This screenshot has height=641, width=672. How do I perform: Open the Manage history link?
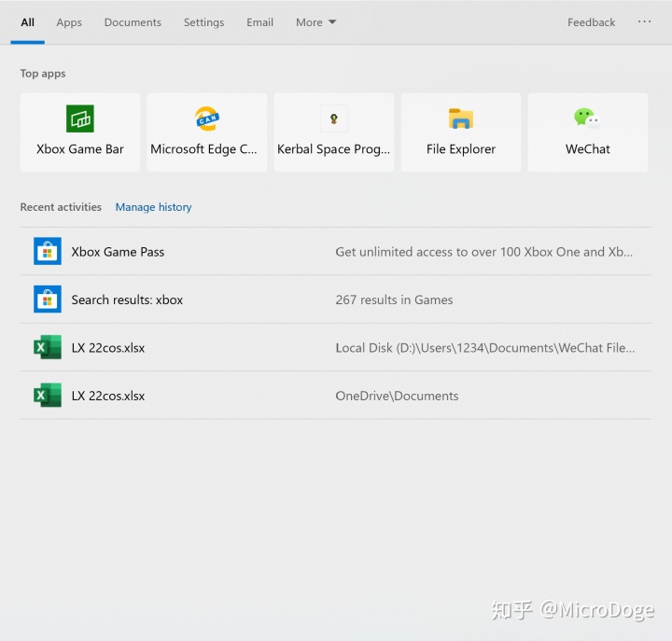coord(153,207)
